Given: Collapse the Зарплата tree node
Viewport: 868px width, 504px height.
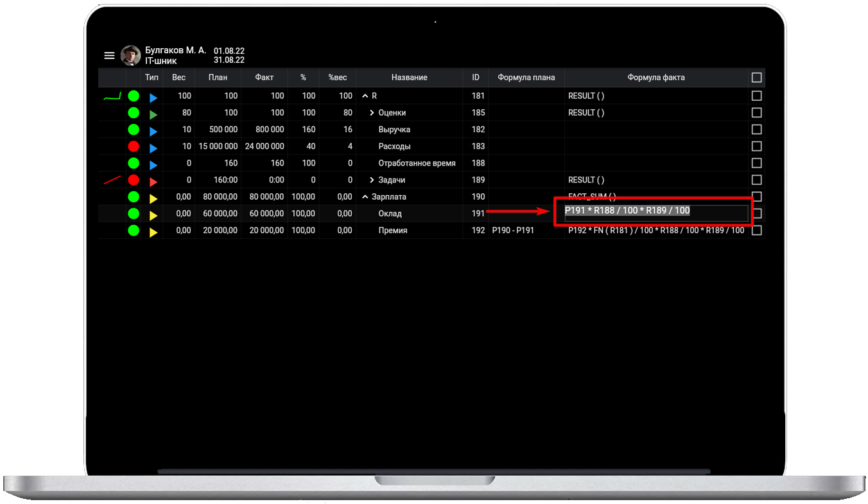Looking at the screenshot, I should (365, 197).
